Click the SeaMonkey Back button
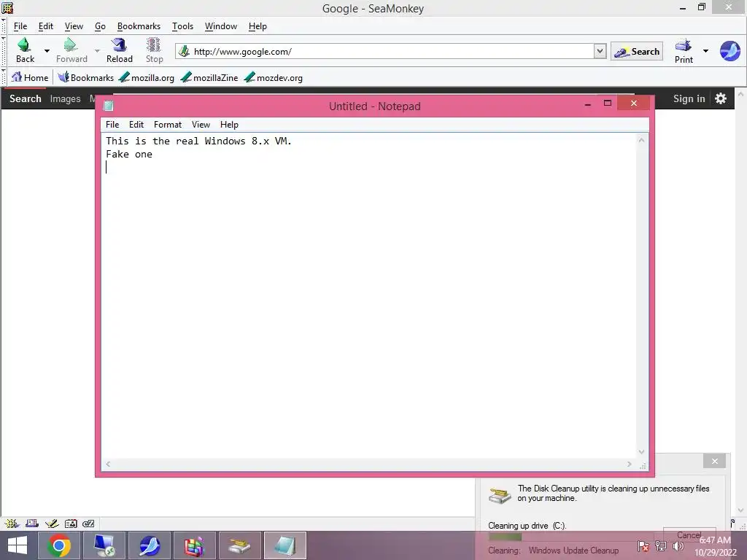747x560 pixels. (25, 50)
